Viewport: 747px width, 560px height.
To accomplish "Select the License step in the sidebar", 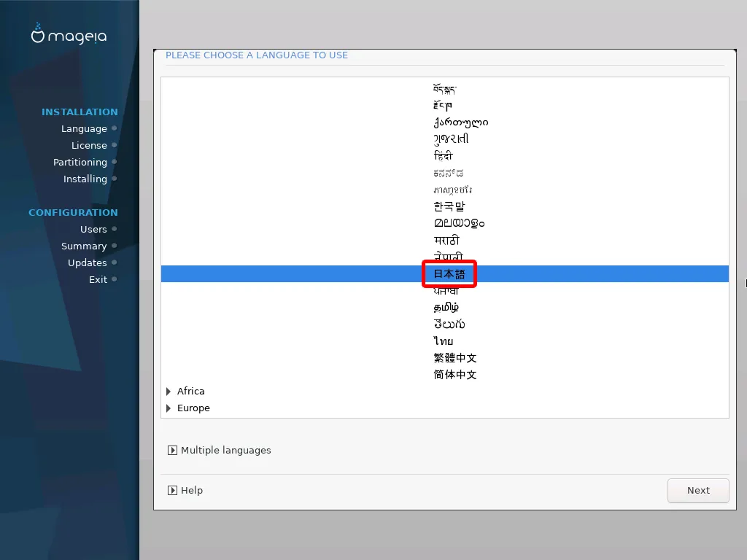I will pos(89,145).
